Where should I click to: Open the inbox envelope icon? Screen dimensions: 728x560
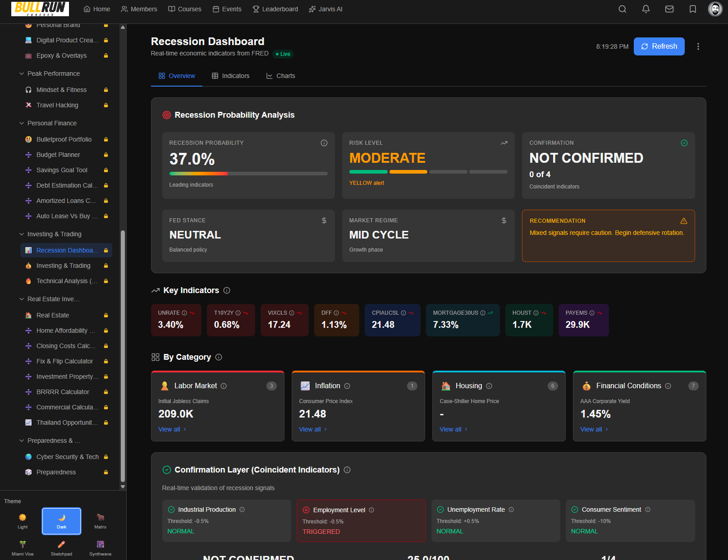669,9
